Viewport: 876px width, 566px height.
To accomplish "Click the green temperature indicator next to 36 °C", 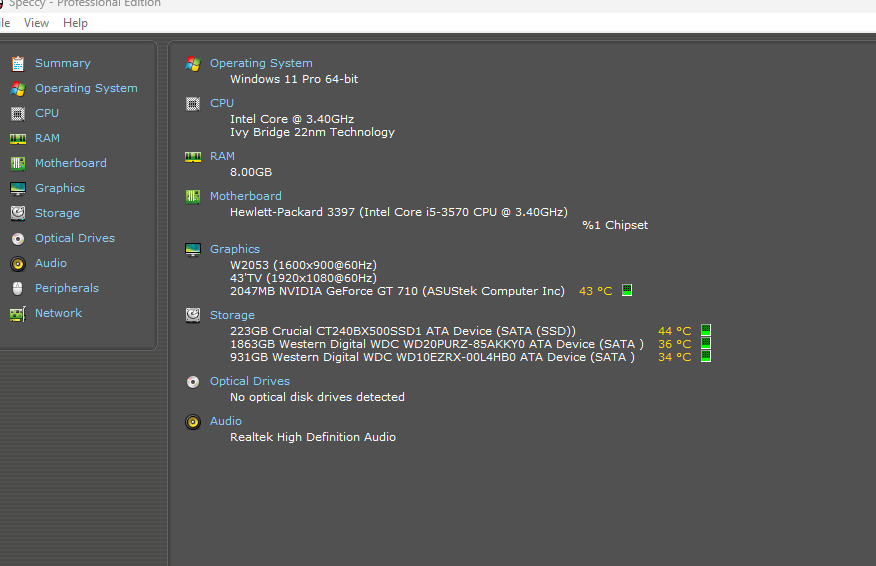I will [706, 343].
